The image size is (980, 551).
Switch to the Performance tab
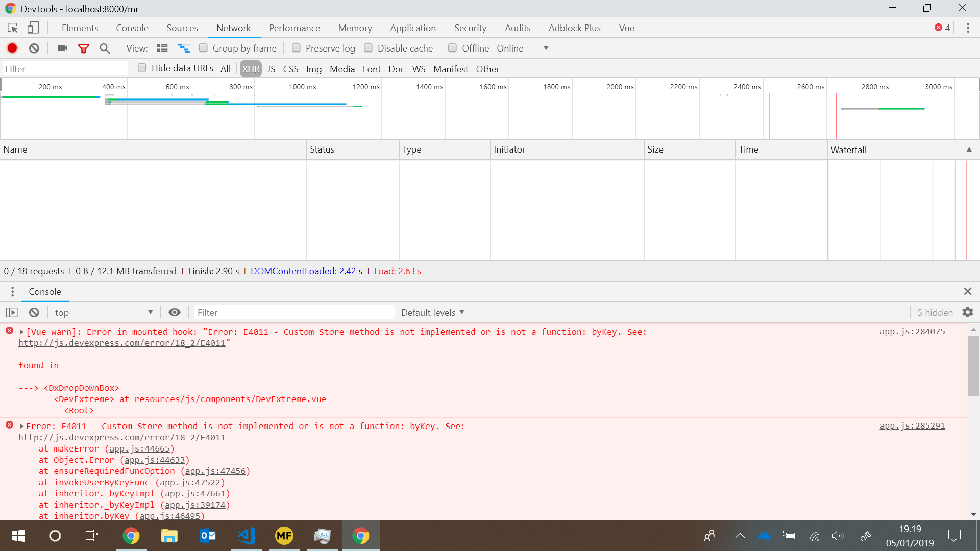[294, 28]
